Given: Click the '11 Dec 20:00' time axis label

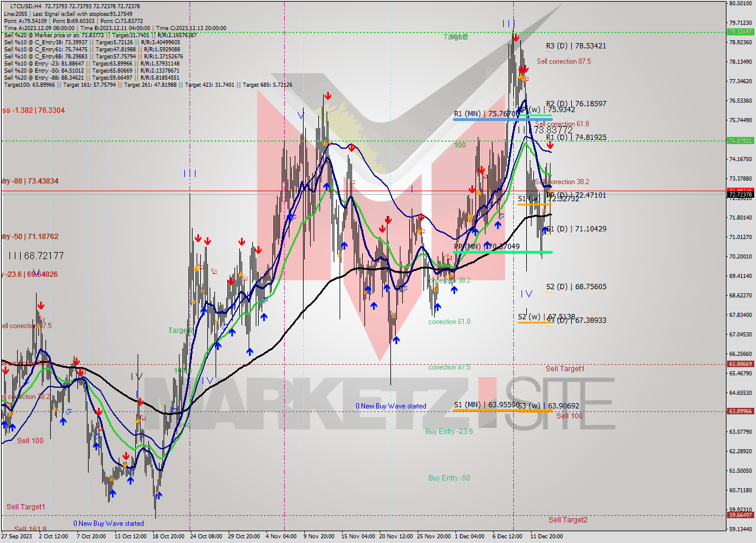Looking at the screenshot, I should 546,537.
